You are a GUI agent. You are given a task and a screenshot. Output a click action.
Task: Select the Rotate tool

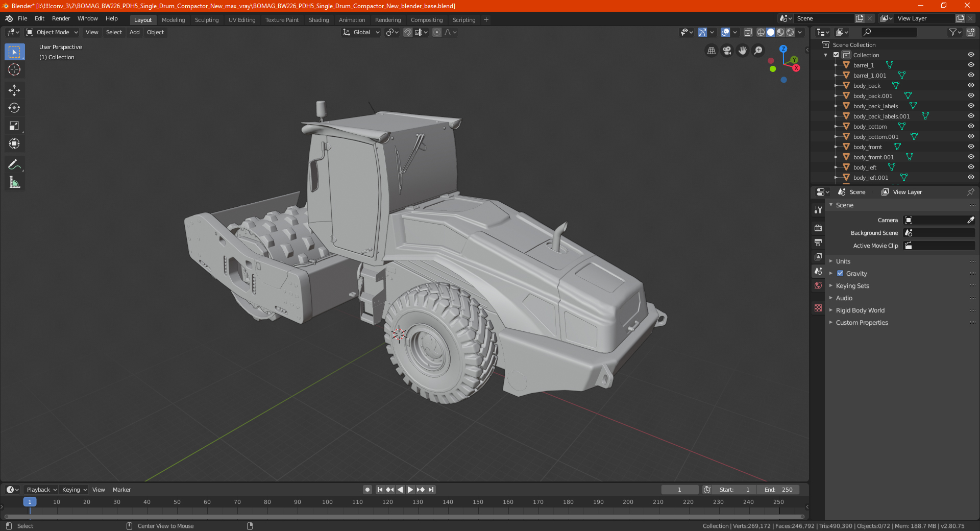coord(14,108)
